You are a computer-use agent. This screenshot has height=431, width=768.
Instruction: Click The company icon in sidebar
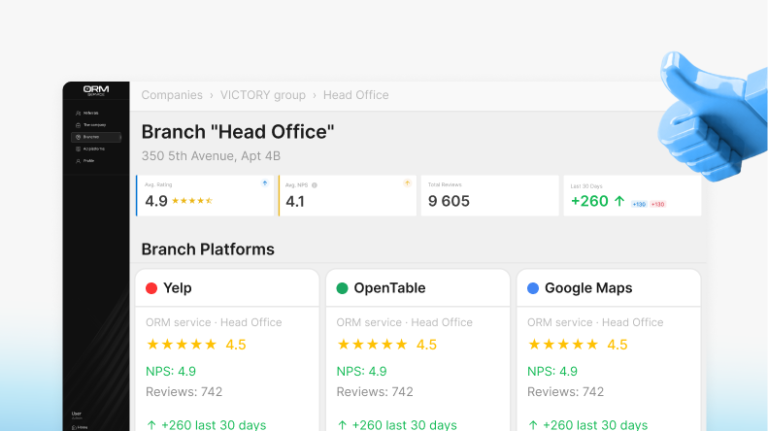[x=78, y=125]
